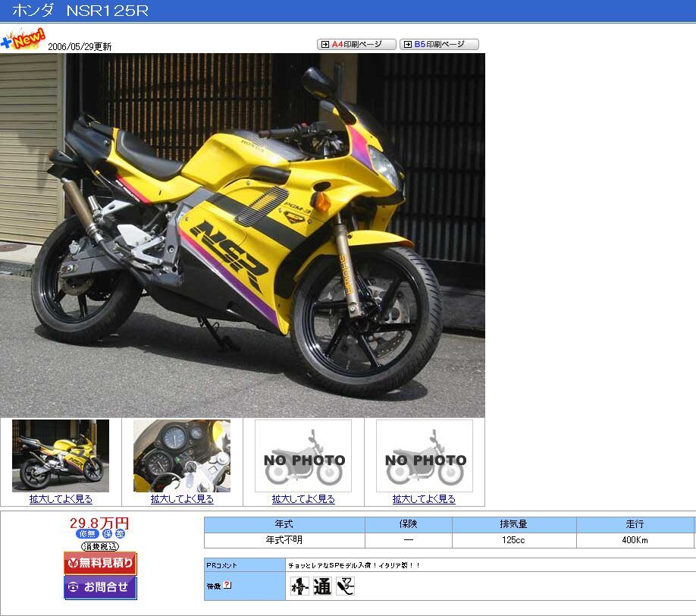Click the New! badge icon

click(23, 39)
